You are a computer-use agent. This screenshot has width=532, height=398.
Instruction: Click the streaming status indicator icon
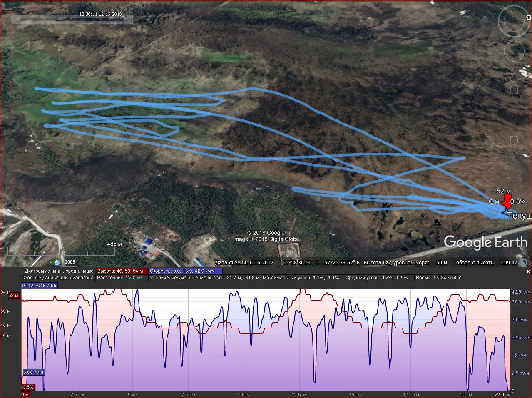pos(525,263)
